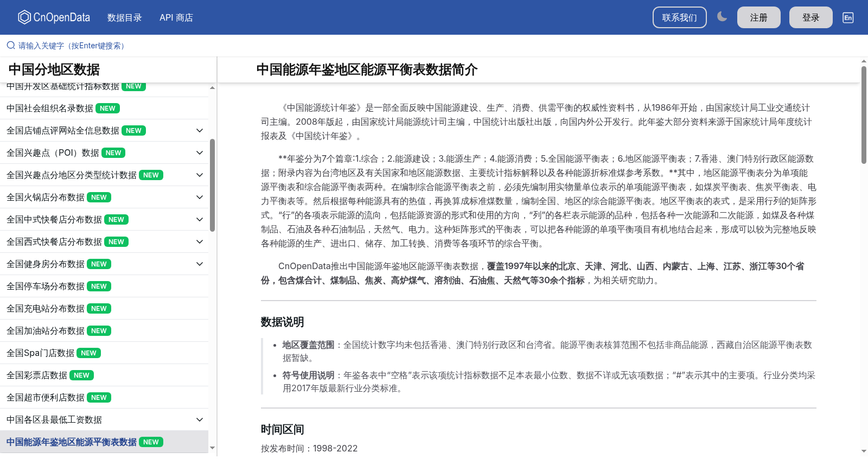Screen dimensions: 868x465
Task: Open 全国加油站分布数据 entry
Action: 104,330
